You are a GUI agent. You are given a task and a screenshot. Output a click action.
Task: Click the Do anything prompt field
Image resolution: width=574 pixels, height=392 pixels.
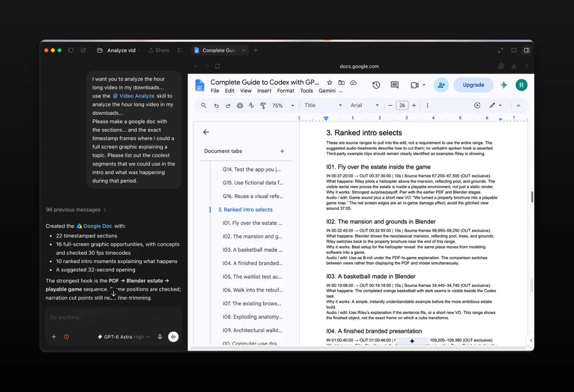113,317
